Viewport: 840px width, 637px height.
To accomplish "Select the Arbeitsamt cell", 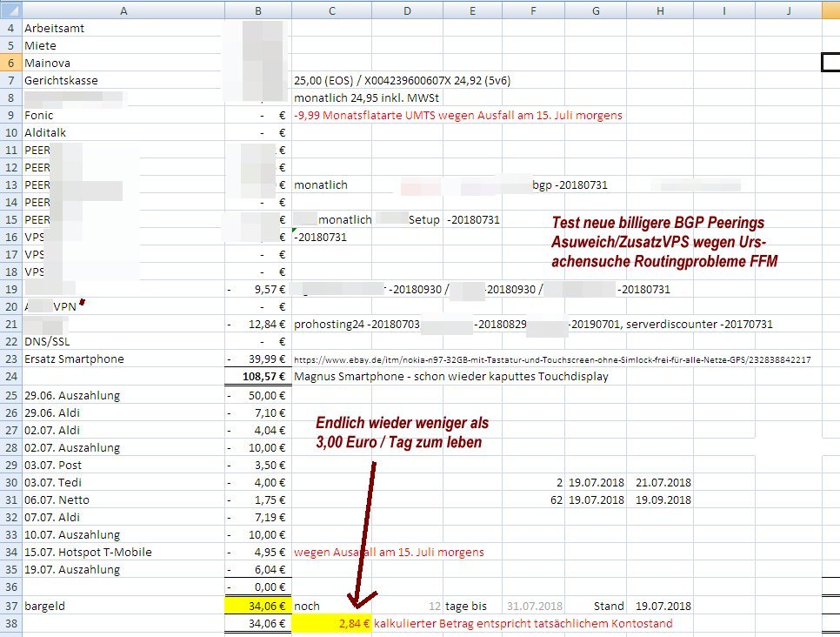I will [122, 28].
